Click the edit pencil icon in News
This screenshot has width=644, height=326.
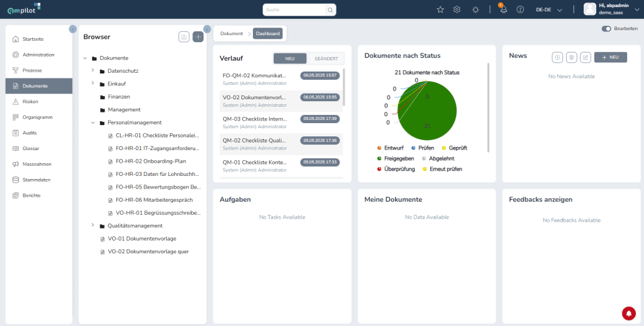tap(586, 57)
